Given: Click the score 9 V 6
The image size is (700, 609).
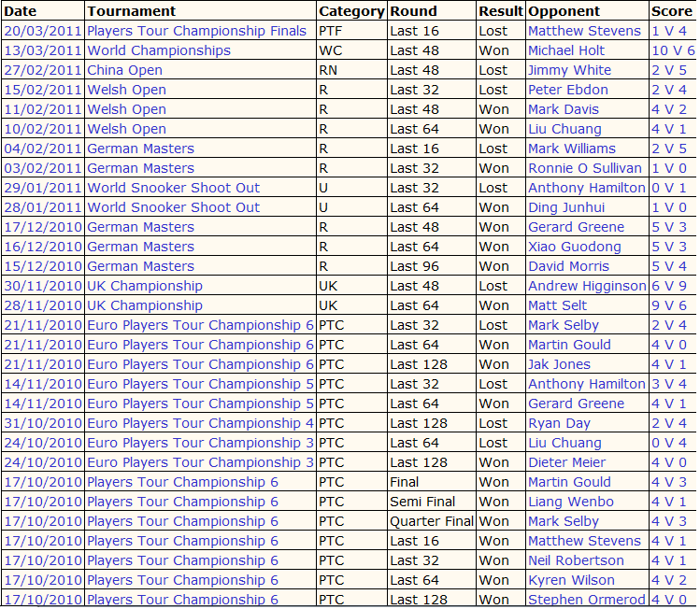Looking at the screenshot, I should (669, 305).
